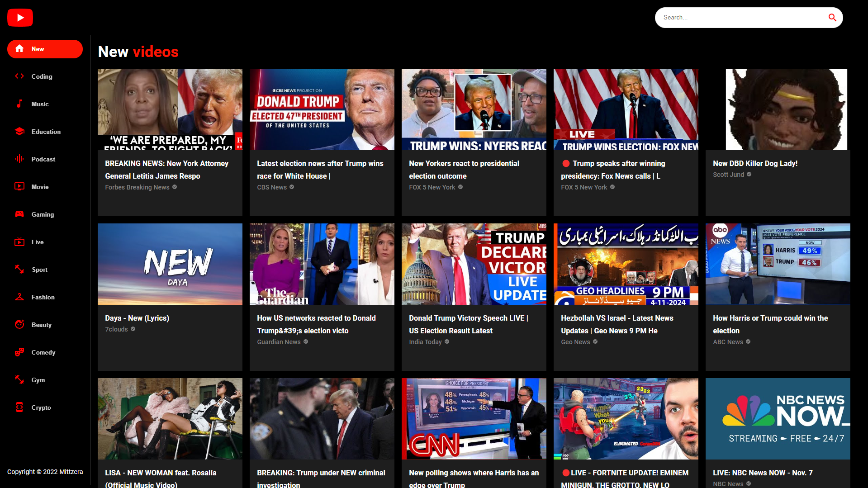This screenshot has width=868, height=488.
Task: Select the Coding category
Action: coord(45,76)
